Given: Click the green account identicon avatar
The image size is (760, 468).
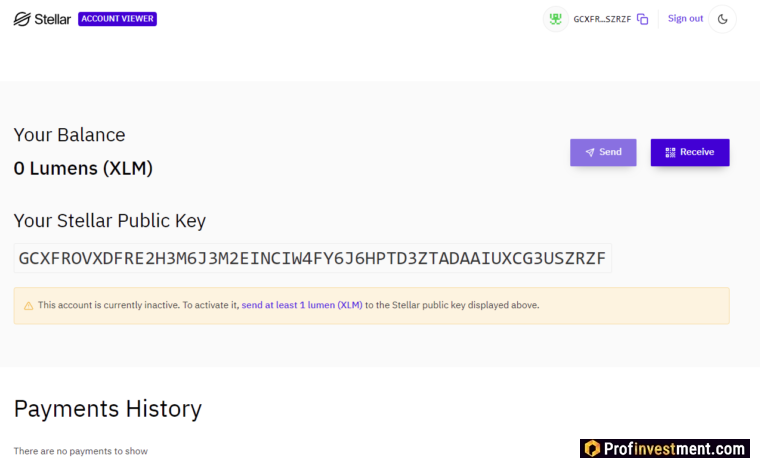Looking at the screenshot, I should pos(555,19).
